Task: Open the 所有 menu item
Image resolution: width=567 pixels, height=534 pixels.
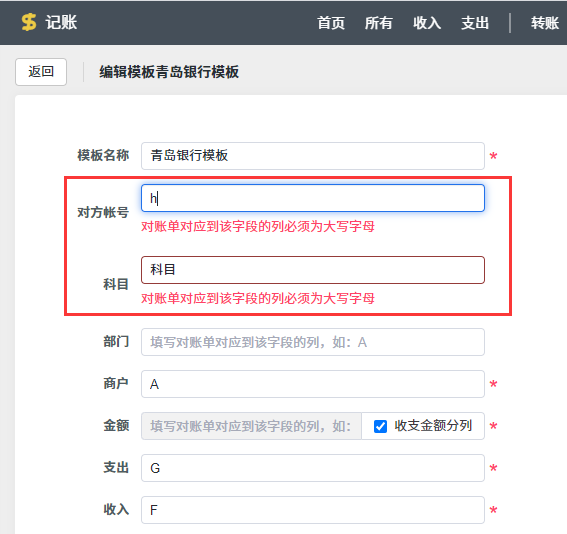Action: point(379,23)
